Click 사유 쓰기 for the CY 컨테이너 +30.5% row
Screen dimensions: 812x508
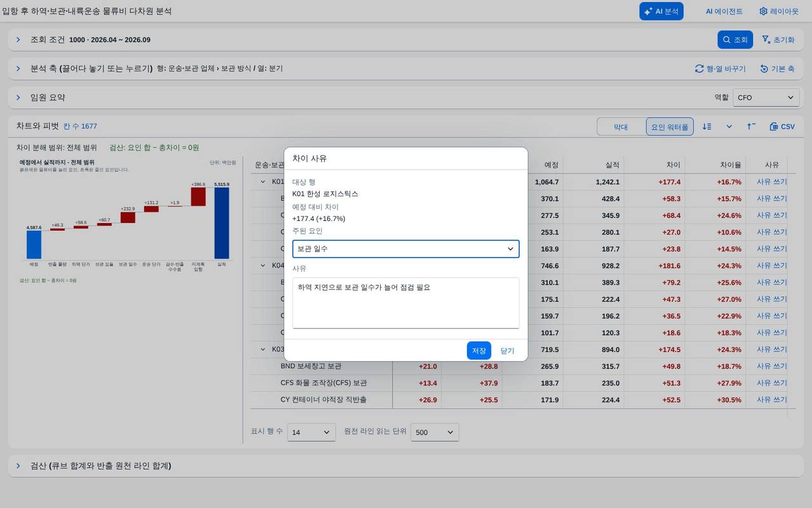coord(771,399)
